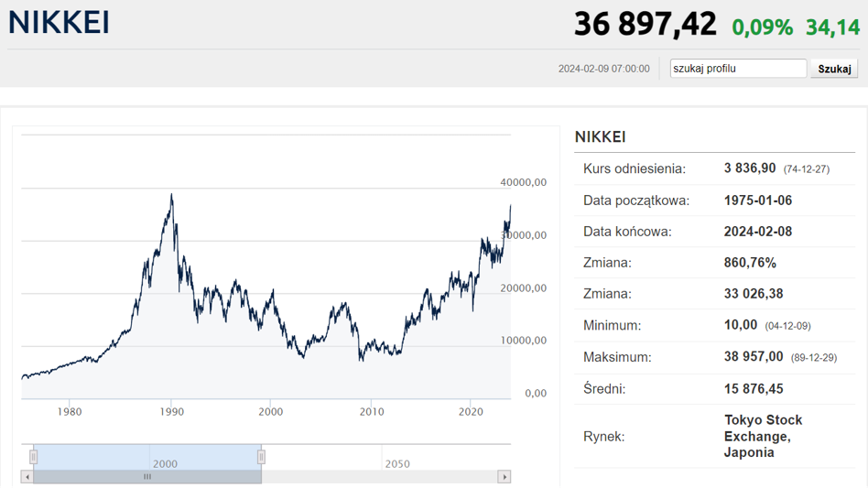The height and width of the screenshot is (488, 868).
Task: Click the NIKKEI heading of the stats panel
Action: point(600,136)
